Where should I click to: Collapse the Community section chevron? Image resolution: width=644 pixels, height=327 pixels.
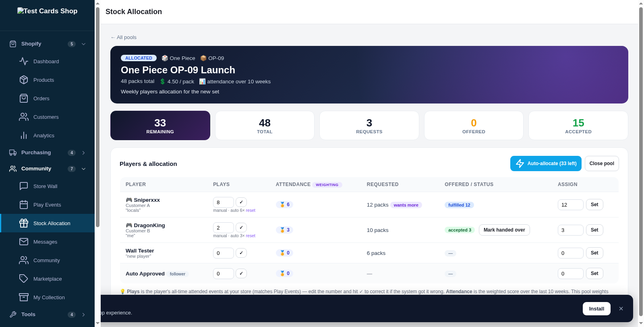click(x=83, y=169)
